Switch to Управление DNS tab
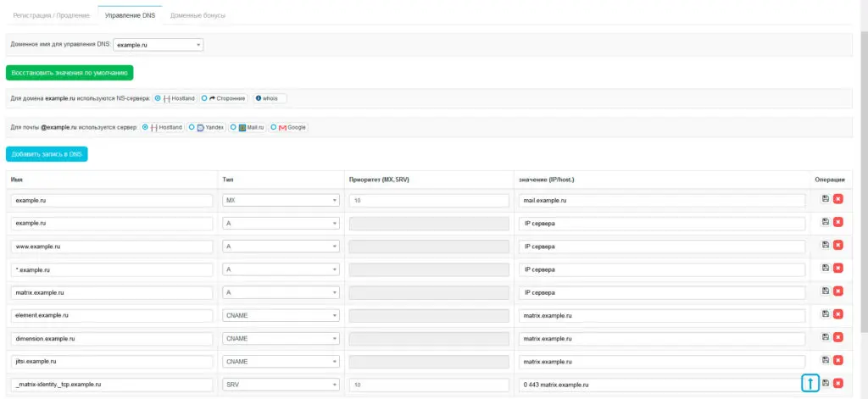The image size is (868, 399). click(x=130, y=15)
